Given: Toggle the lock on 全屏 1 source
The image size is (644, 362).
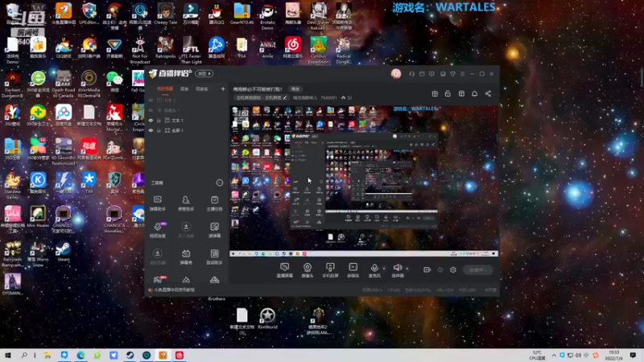Looking at the screenshot, I should (159, 130).
